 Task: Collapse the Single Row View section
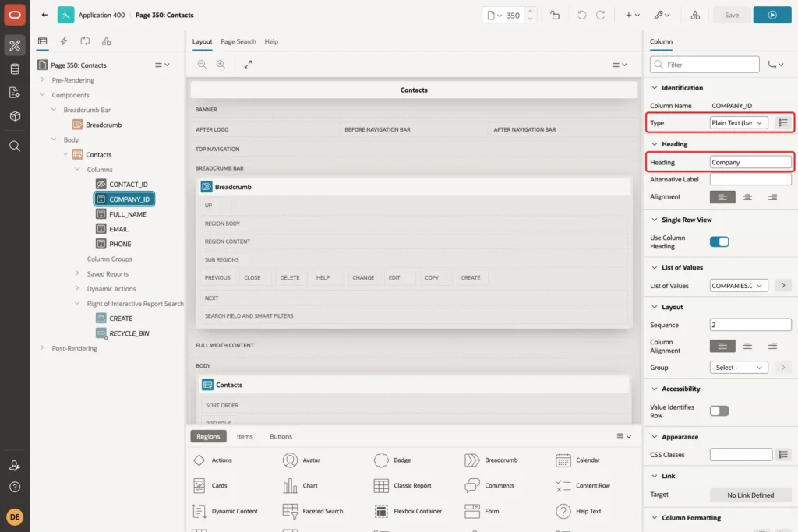[x=655, y=220]
